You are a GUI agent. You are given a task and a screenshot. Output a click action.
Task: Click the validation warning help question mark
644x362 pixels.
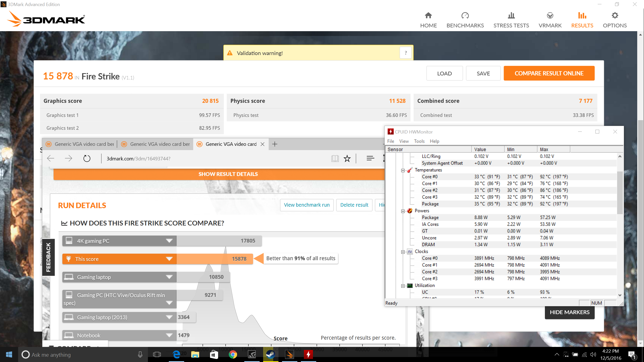pos(406,53)
